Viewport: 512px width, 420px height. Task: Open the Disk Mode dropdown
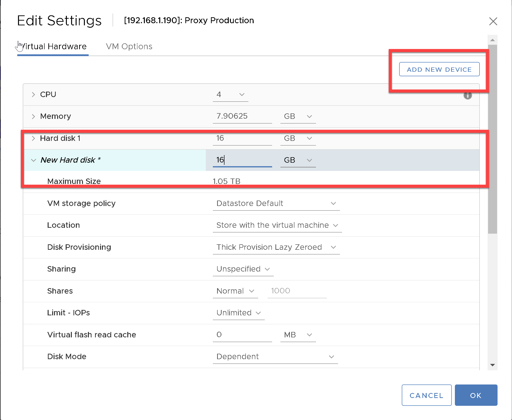(x=275, y=357)
